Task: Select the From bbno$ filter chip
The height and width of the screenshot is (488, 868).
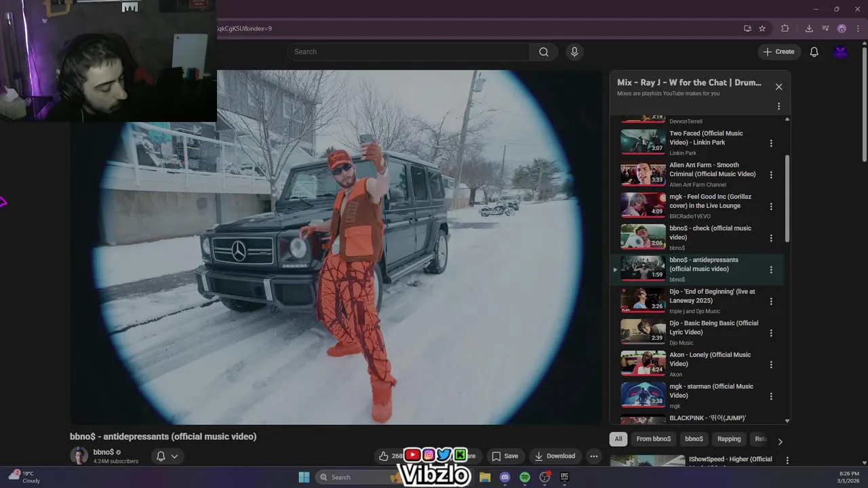Action: point(654,439)
